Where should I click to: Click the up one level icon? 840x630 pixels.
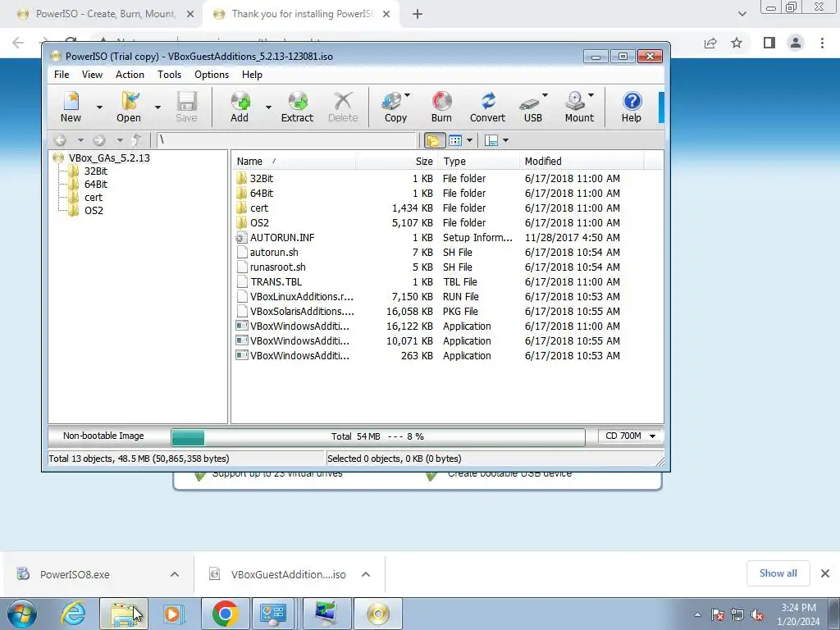pyautogui.click(x=137, y=140)
